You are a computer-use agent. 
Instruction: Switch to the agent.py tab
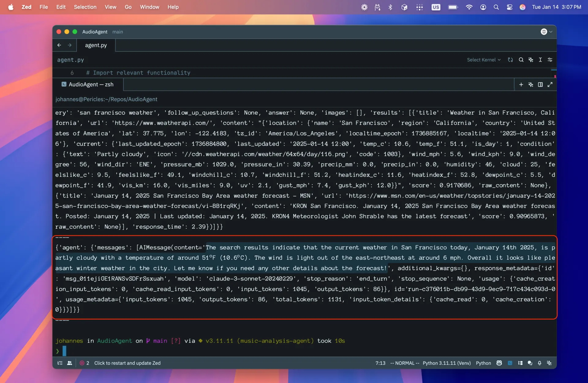(x=96, y=45)
